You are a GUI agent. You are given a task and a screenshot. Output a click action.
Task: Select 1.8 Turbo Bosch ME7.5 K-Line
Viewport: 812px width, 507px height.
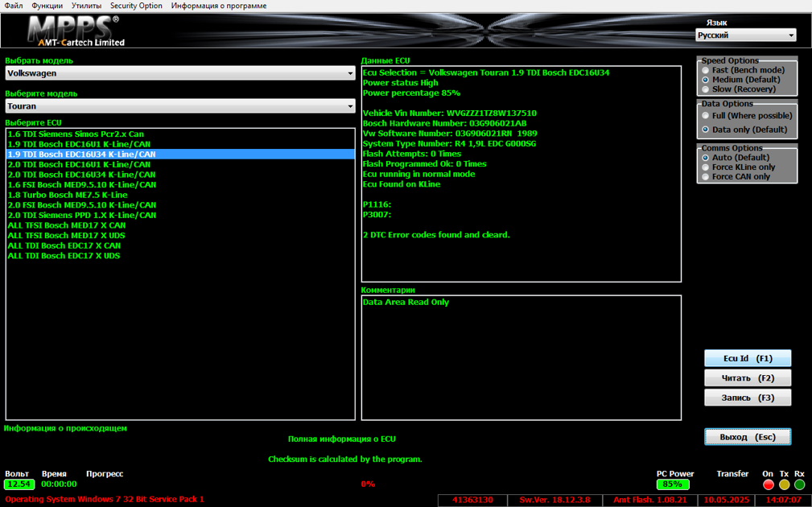(180, 196)
